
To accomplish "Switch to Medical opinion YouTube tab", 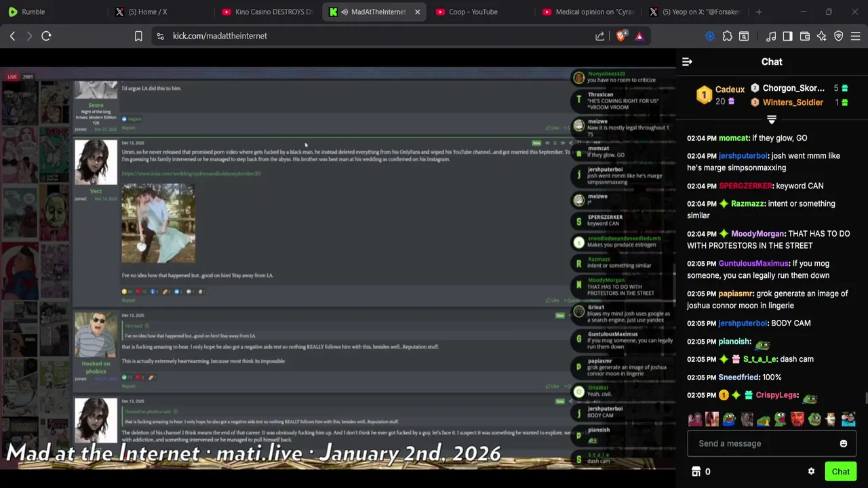I will point(587,12).
